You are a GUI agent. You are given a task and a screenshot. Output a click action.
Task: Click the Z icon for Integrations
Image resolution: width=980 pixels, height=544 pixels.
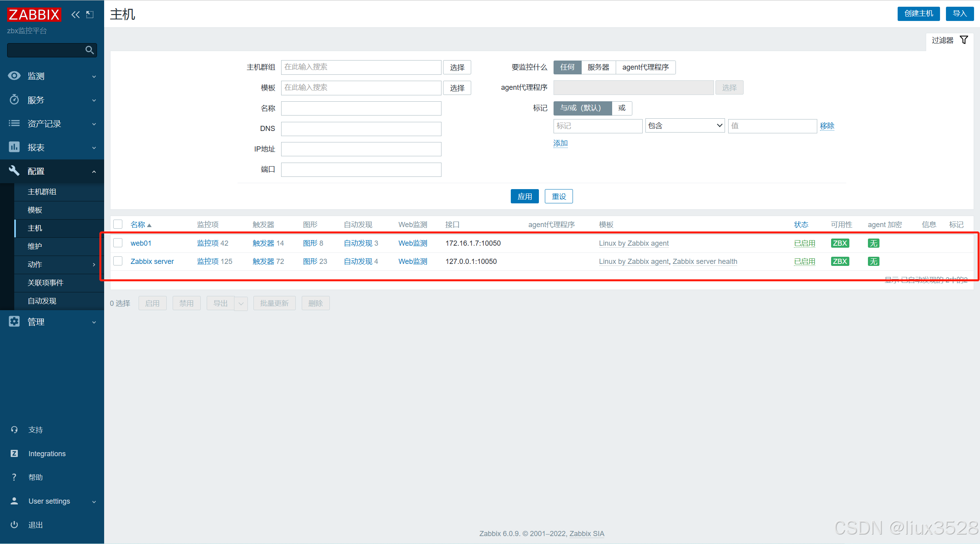pos(14,453)
